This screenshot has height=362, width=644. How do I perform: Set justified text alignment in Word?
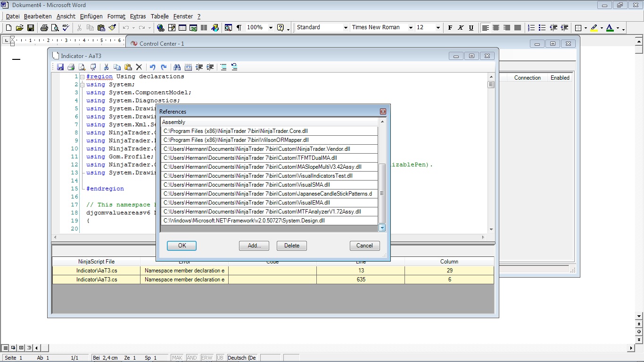coord(518,28)
